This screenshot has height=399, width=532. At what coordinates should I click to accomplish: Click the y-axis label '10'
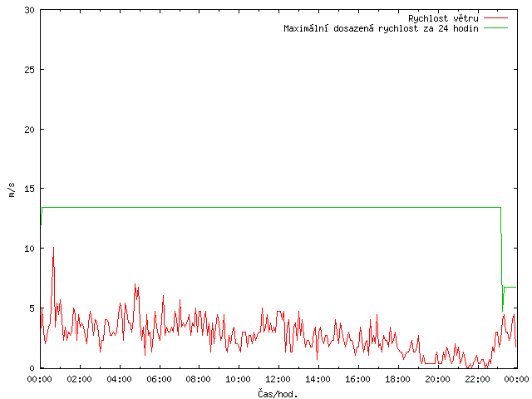point(30,249)
